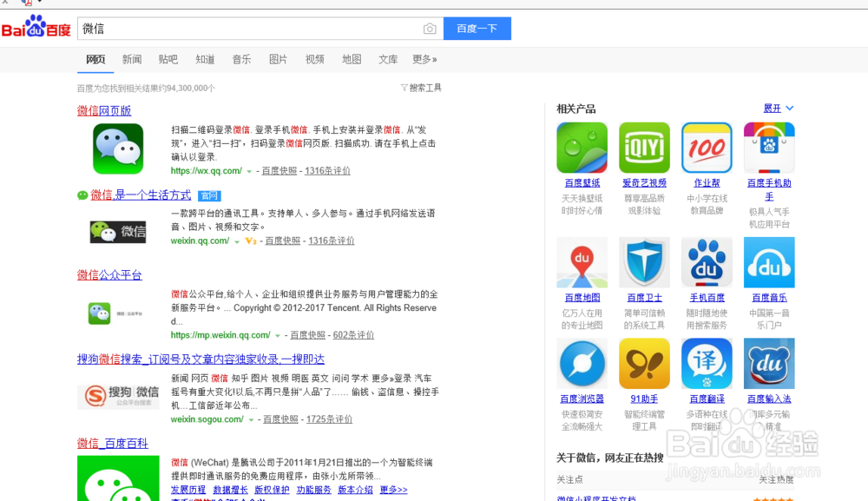Open the 百度卫士 text link
868x501 pixels.
(644, 298)
